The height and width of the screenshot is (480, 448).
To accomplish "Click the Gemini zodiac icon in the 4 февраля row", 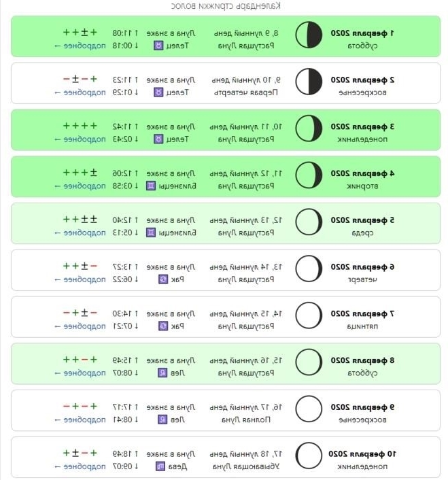I will (150, 186).
